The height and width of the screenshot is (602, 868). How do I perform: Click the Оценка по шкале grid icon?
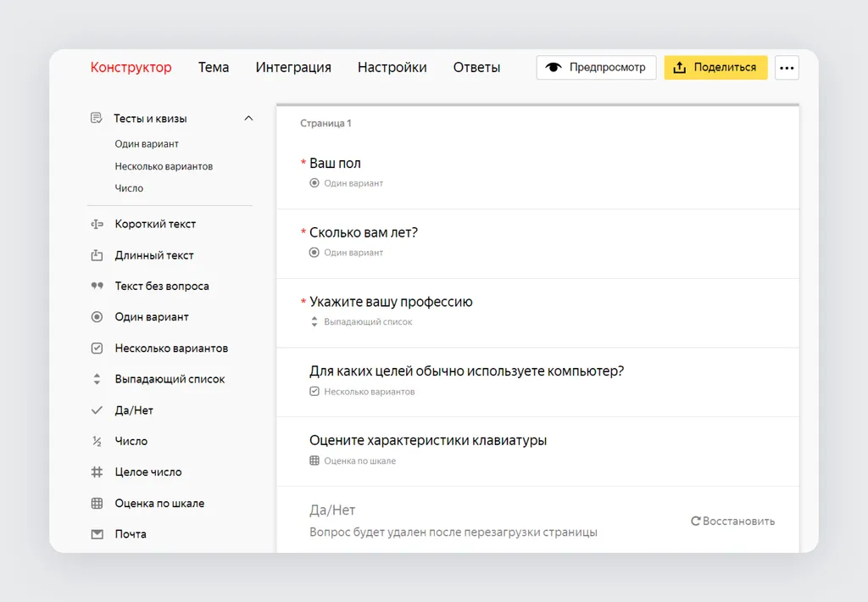point(97,504)
